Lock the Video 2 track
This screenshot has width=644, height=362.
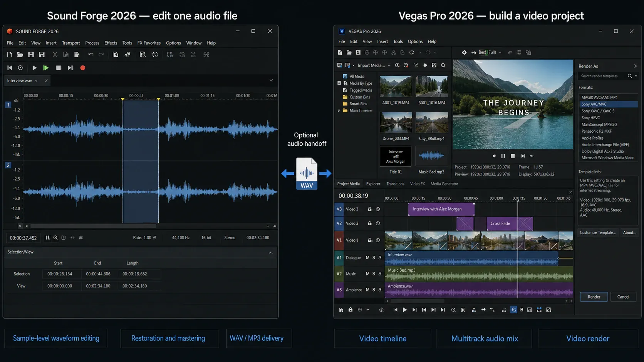(x=369, y=224)
